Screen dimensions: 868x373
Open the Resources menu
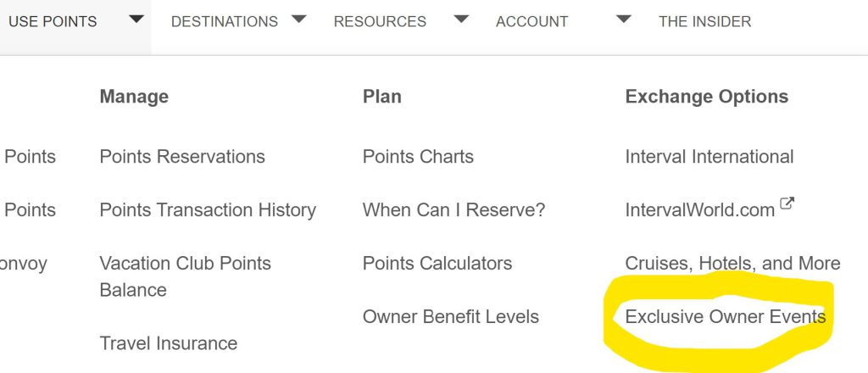click(380, 21)
